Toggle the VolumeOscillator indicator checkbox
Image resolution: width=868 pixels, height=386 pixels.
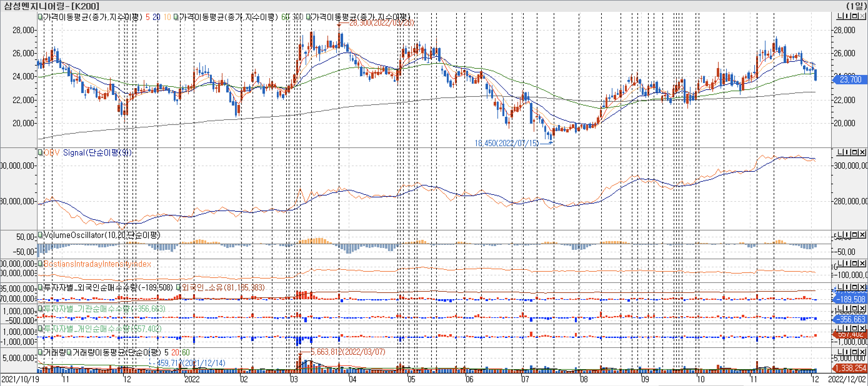[40, 235]
